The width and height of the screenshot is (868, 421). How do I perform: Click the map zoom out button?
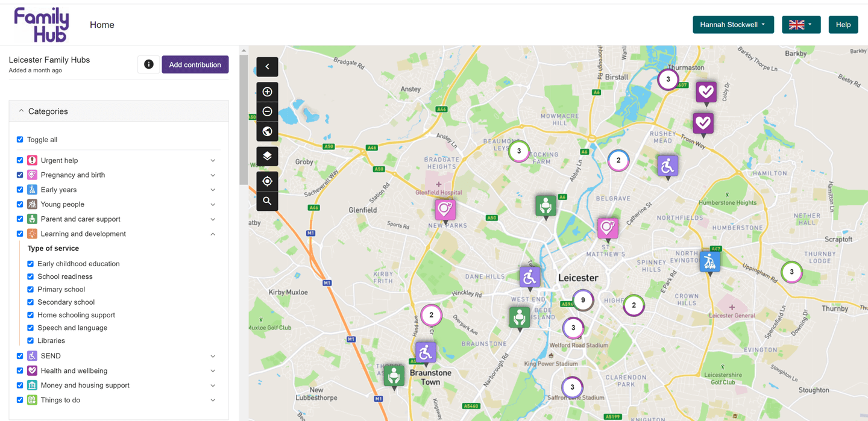click(267, 111)
